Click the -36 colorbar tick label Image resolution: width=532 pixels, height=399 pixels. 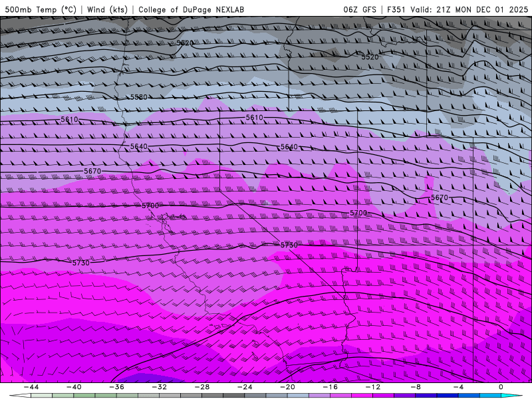pyautogui.click(x=116, y=387)
